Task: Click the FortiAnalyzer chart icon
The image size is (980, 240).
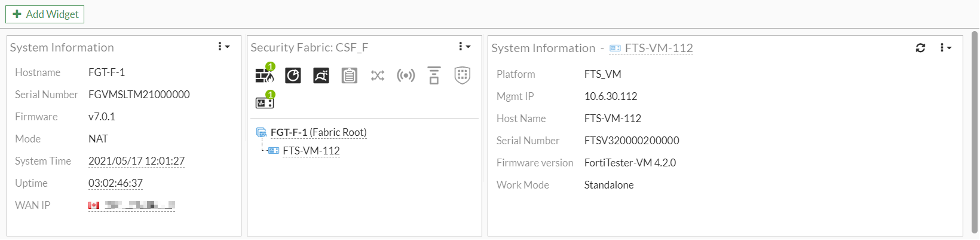Action: 293,75
